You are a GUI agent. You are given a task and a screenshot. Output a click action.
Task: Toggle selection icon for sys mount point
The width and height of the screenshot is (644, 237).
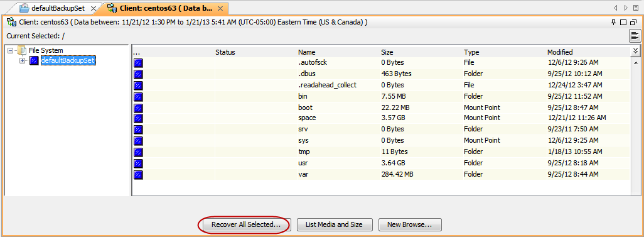click(139, 141)
